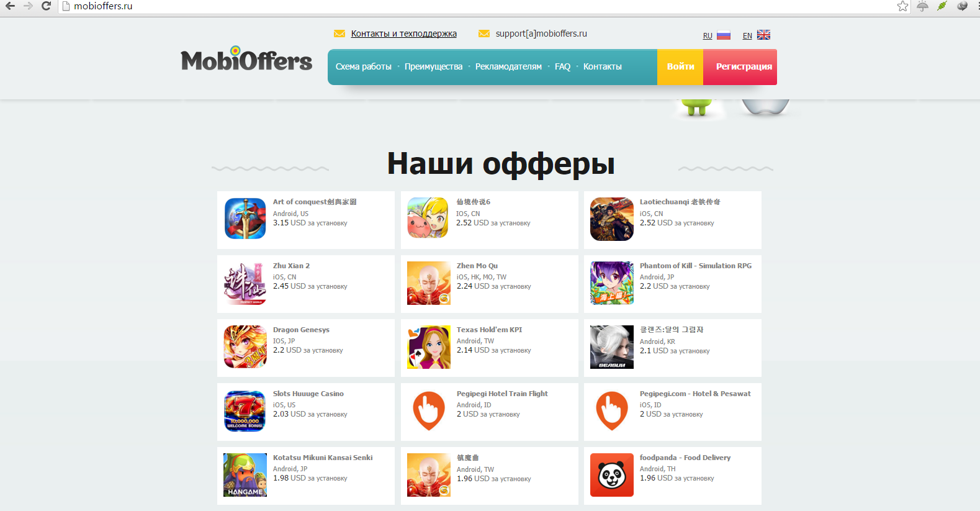This screenshot has height=511, width=980.
Task: Click the envelope icon beside Контакты и техподдержка
Action: [339, 34]
